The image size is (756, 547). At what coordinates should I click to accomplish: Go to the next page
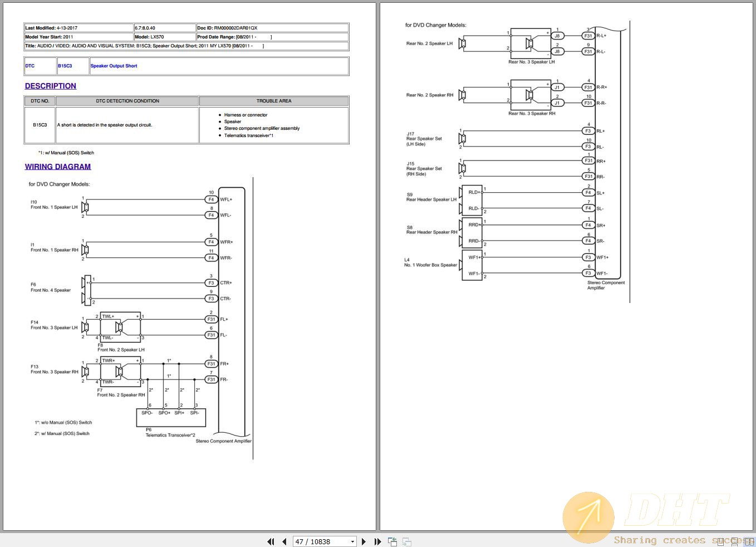tap(364, 541)
